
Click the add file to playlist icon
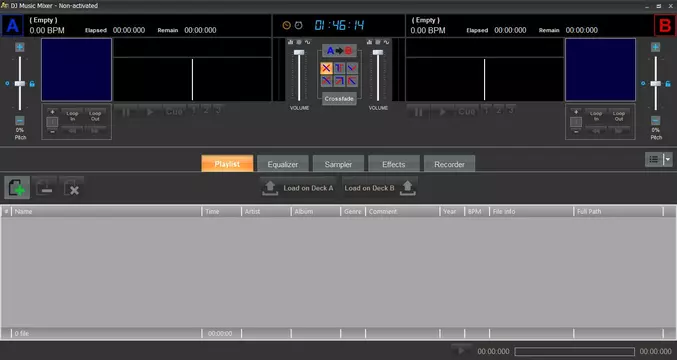(x=17, y=188)
